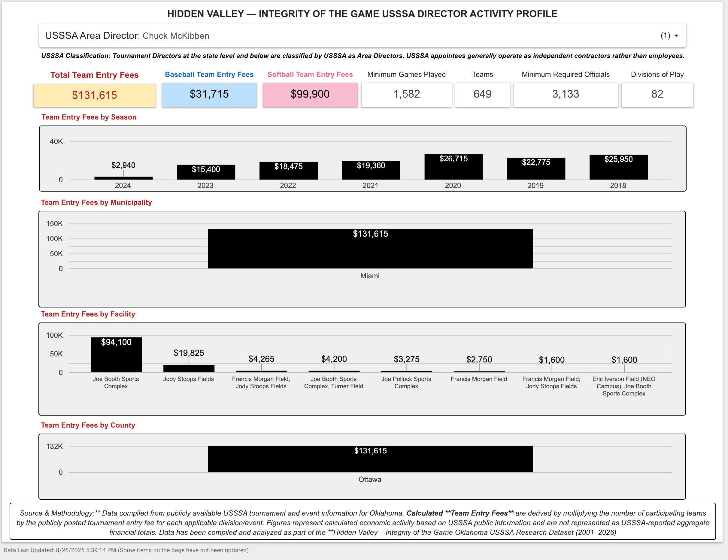Select the Joe Booth Sports Complex $94,100 bar
The height and width of the screenshot is (560, 728).
click(x=116, y=355)
